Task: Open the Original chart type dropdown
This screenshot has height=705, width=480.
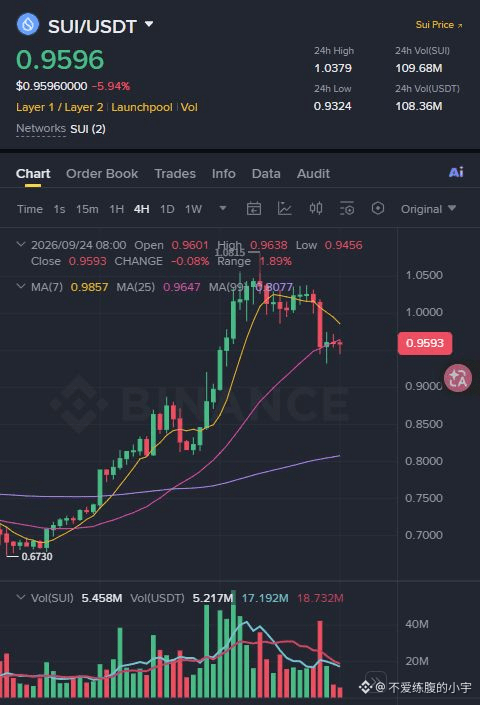Action: (x=428, y=209)
